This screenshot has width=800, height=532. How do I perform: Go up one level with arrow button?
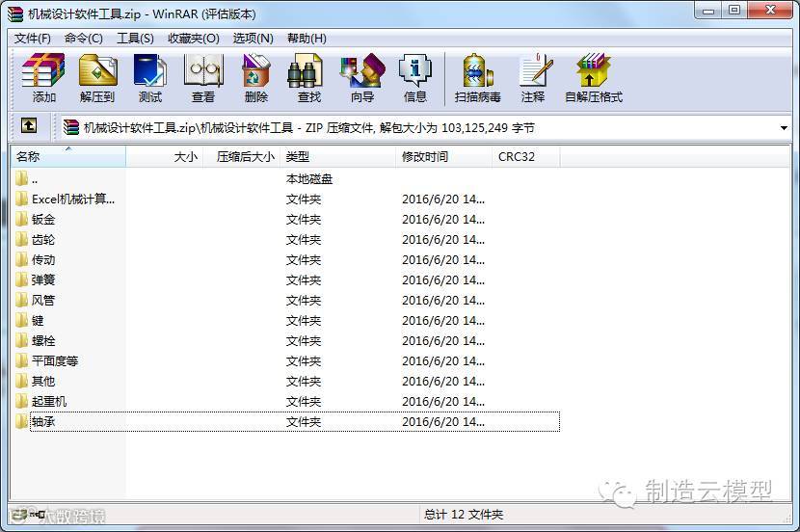pyautogui.click(x=29, y=125)
